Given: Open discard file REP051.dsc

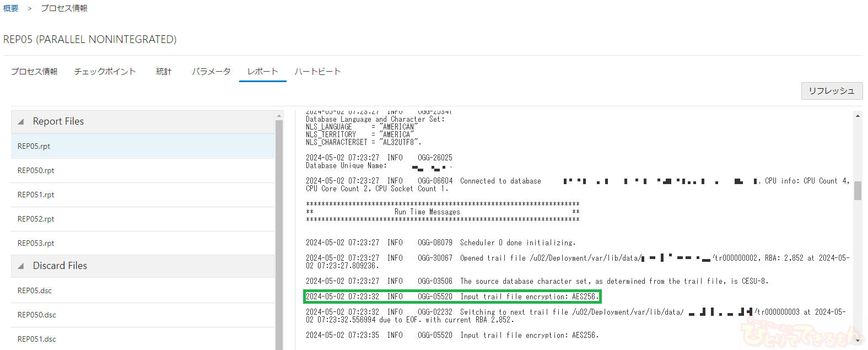Looking at the screenshot, I should click(36, 339).
